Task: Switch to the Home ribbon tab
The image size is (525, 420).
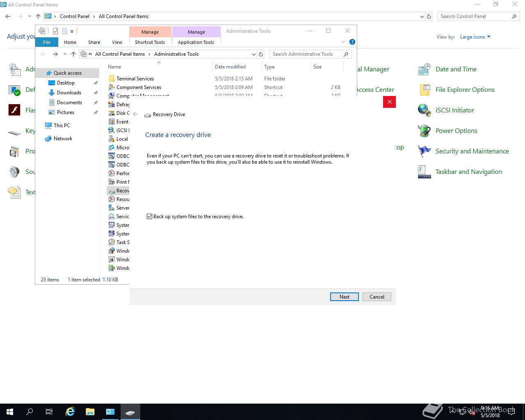Action: [70, 42]
